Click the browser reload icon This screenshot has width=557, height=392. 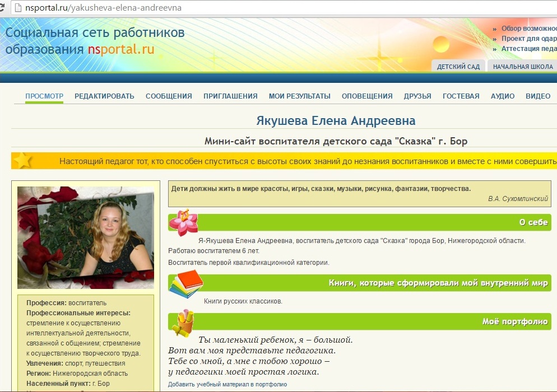coord(2,7)
